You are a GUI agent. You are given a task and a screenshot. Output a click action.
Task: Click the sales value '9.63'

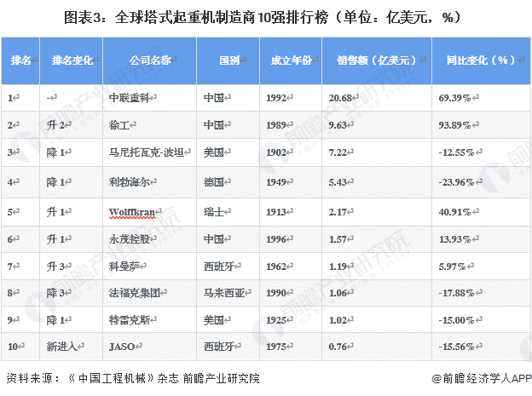[x=338, y=125]
